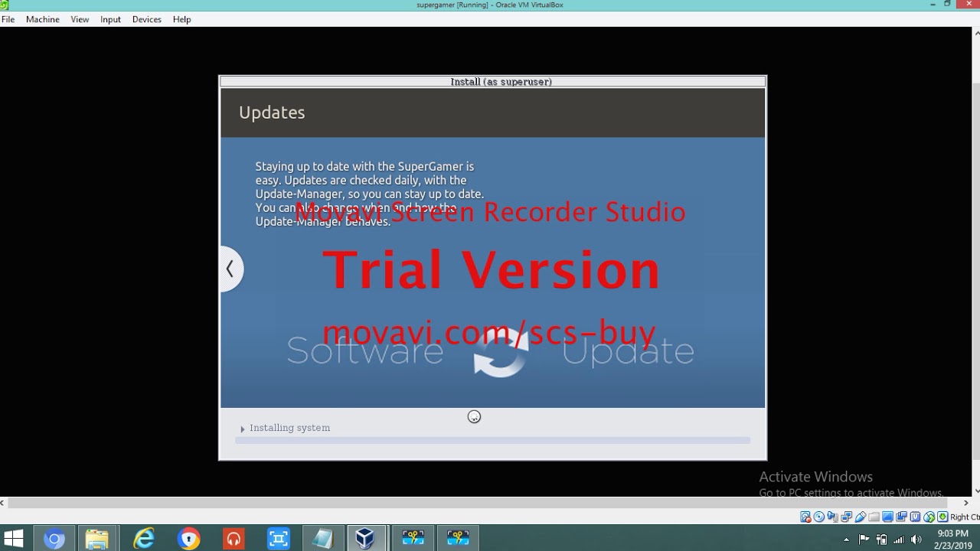Open the View menu
Viewport: 980px width, 551px height.
pyautogui.click(x=80, y=19)
